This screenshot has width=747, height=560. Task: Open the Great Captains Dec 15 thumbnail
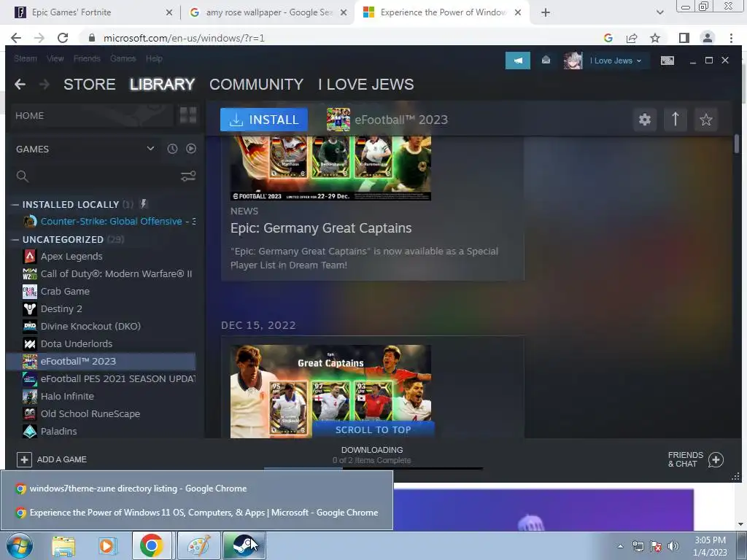pyautogui.click(x=330, y=391)
